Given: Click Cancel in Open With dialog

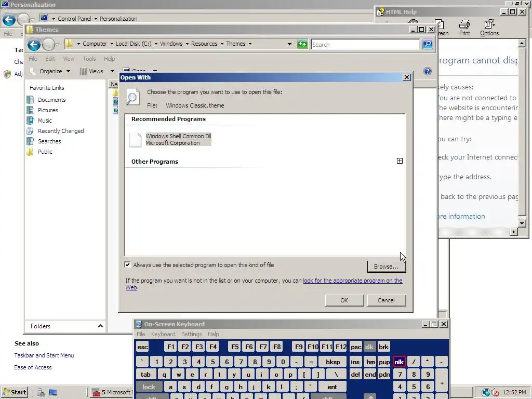Looking at the screenshot, I should pos(386,300).
